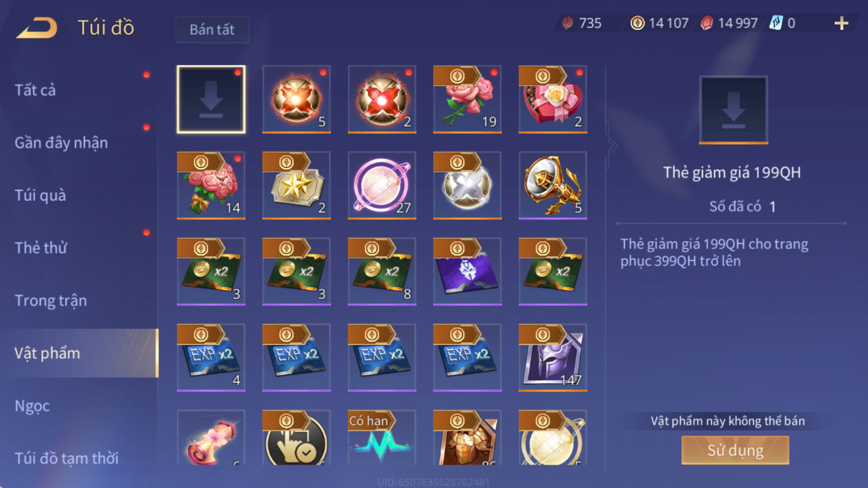Select the 19 pink roses item

click(467, 99)
